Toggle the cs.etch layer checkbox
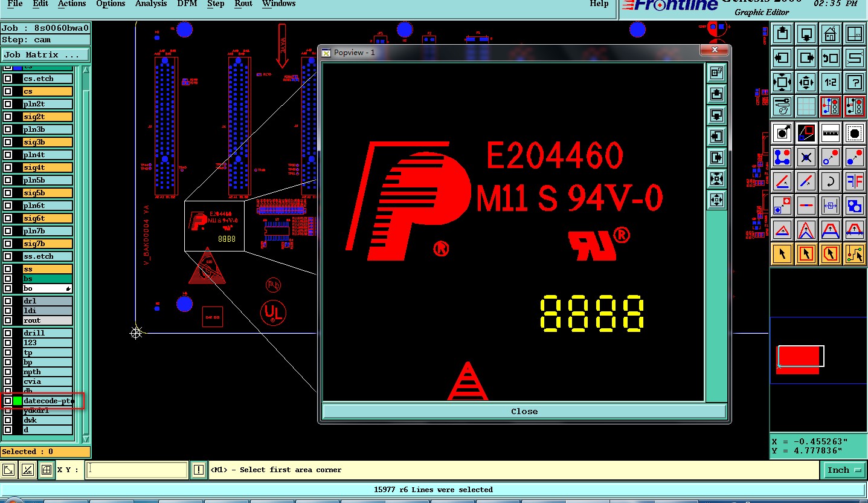 pyautogui.click(x=8, y=79)
